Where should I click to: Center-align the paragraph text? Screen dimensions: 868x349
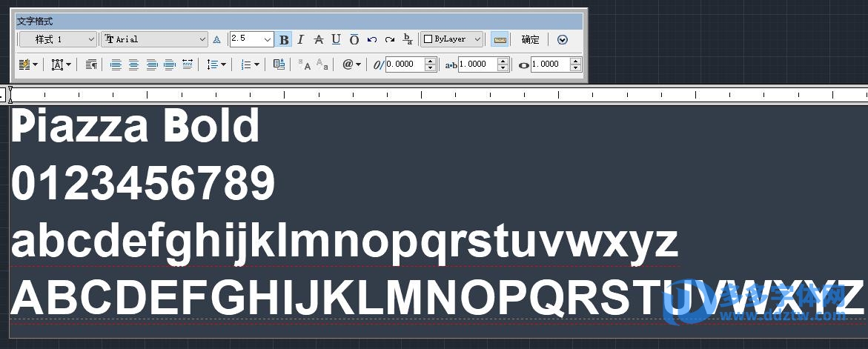(133, 65)
